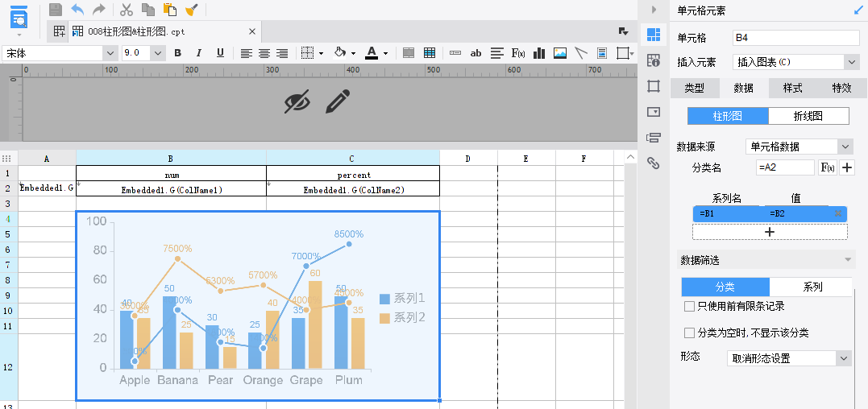Insert chart with the bar chart icon
This screenshot has height=409, width=868.
(x=539, y=53)
